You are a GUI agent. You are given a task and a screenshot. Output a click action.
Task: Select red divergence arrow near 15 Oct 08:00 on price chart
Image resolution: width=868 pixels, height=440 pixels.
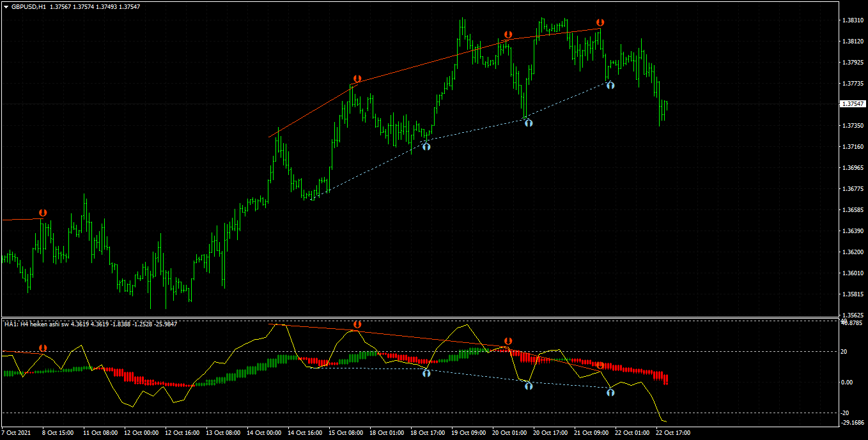(357, 79)
